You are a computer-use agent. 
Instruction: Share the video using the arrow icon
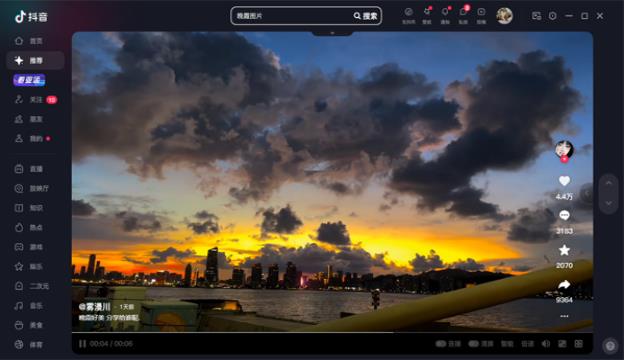564,285
